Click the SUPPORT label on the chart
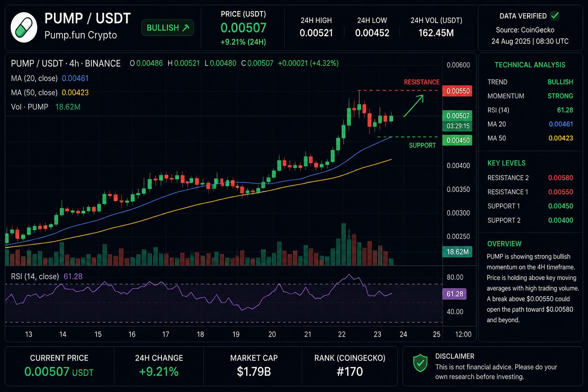The image size is (588, 392). (422, 145)
